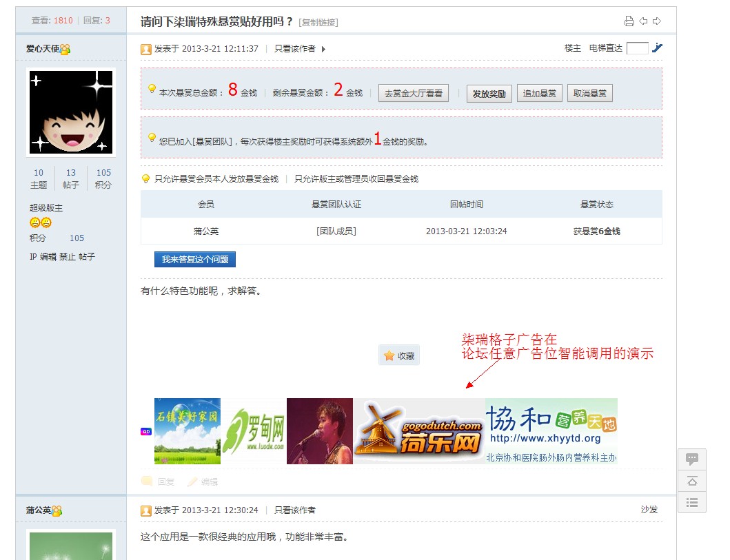Click the 发放奖励 button
The width and height of the screenshot is (730, 560).
pyautogui.click(x=489, y=94)
